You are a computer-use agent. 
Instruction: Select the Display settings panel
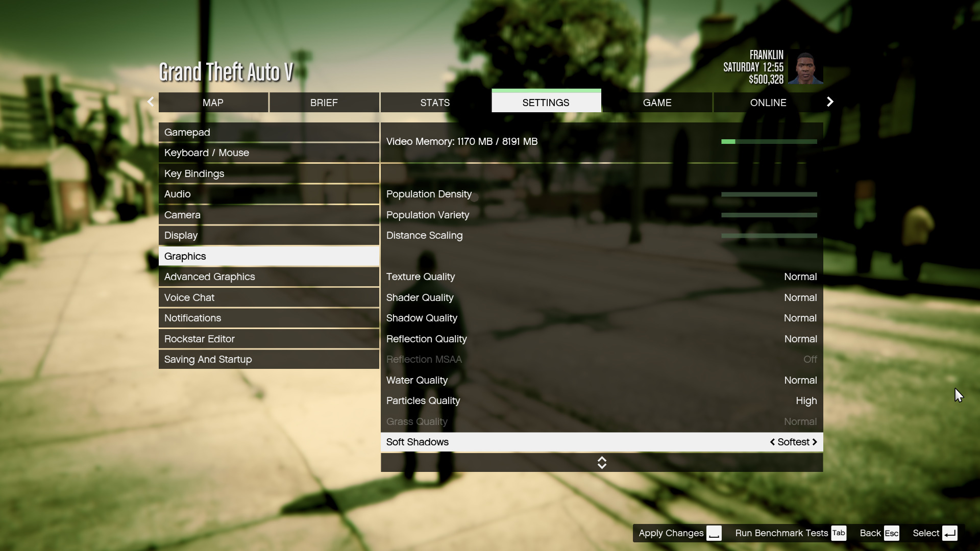[x=180, y=236]
